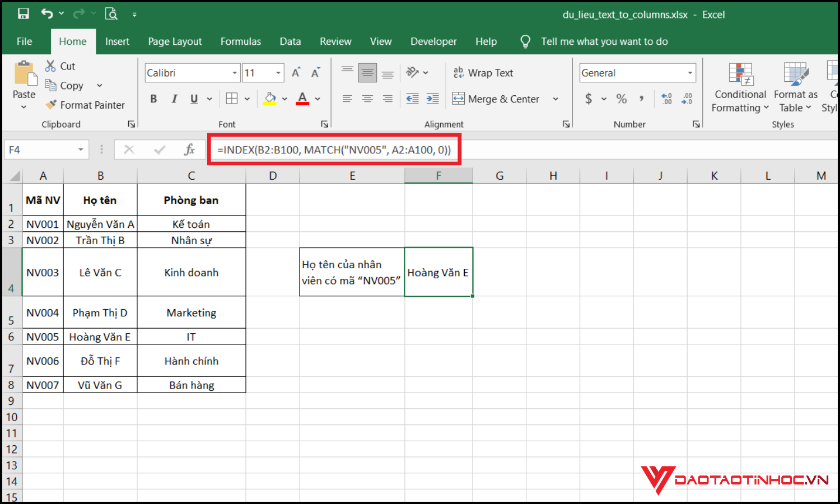Open font color palette arrow

318,99
